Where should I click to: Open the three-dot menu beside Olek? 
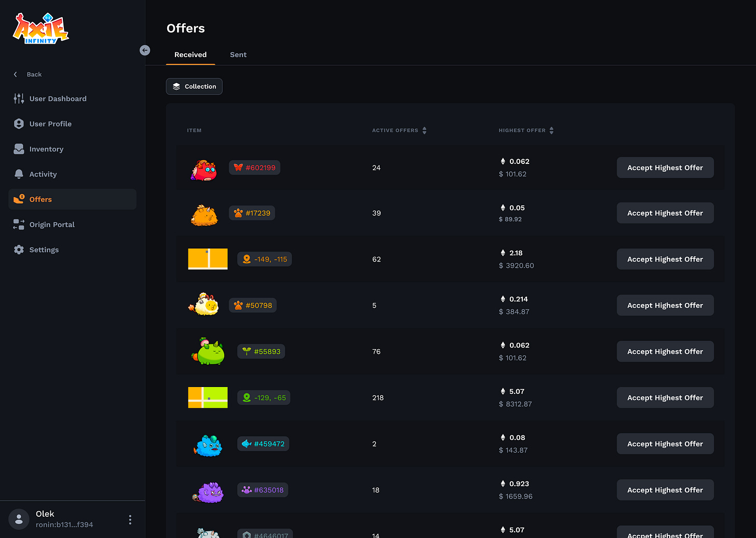tap(130, 519)
